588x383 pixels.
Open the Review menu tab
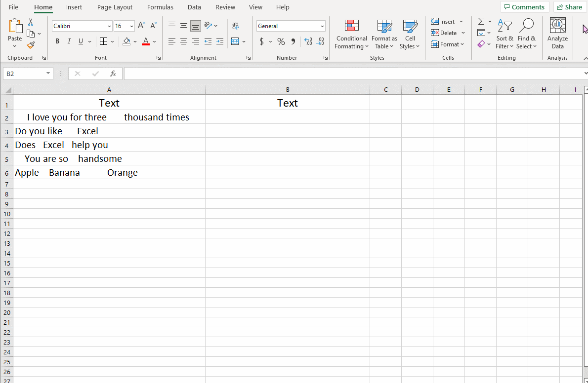tap(225, 7)
